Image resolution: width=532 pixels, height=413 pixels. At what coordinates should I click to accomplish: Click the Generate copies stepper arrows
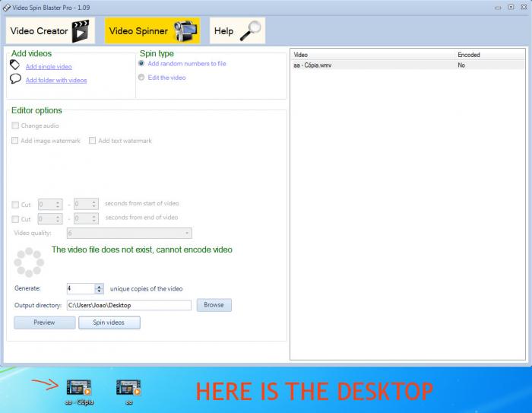(x=99, y=289)
